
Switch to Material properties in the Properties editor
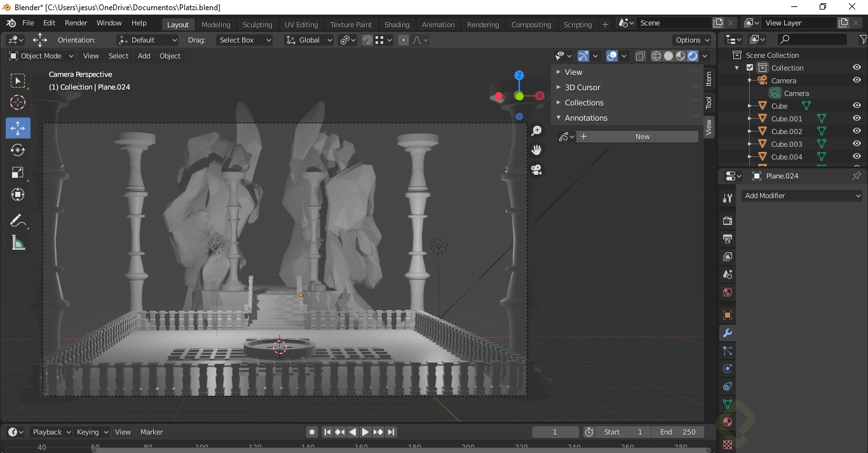click(x=727, y=422)
